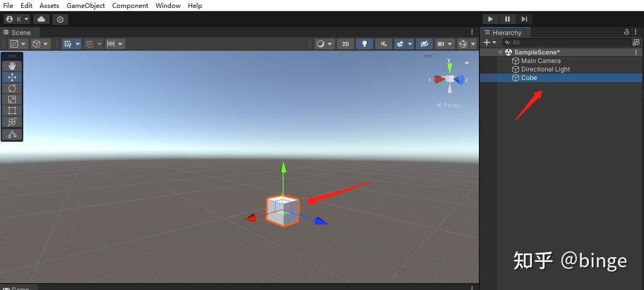644x290 pixels.
Task: Click the Step forward button
Action: click(524, 19)
